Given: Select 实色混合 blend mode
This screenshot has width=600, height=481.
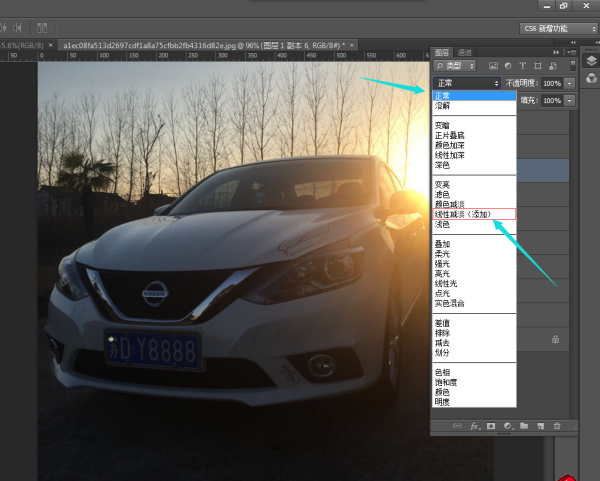Looking at the screenshot, I should 474,303.
